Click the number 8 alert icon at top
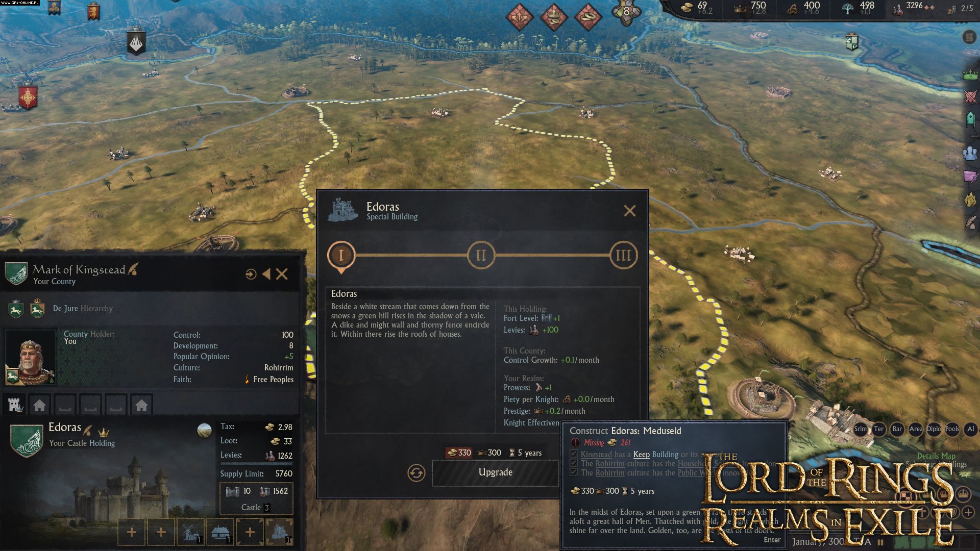This screenshot has height=551, width=980. pyautogui.click(x=626, y=12)
